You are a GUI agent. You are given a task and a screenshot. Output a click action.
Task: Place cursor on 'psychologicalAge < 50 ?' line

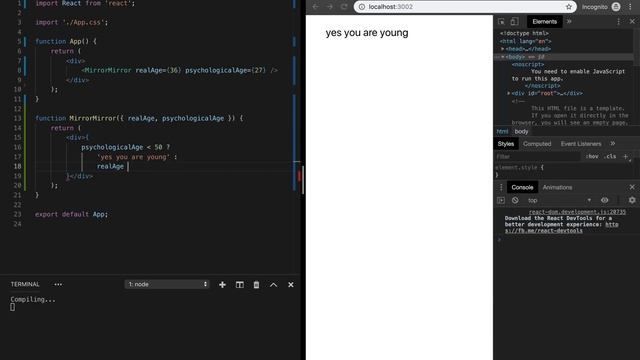(x=125, y=147)
